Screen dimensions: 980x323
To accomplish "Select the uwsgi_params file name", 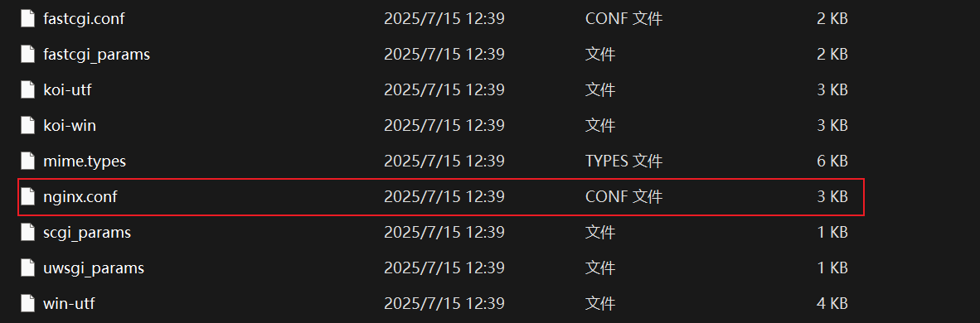I will click(x=94, y=268).
